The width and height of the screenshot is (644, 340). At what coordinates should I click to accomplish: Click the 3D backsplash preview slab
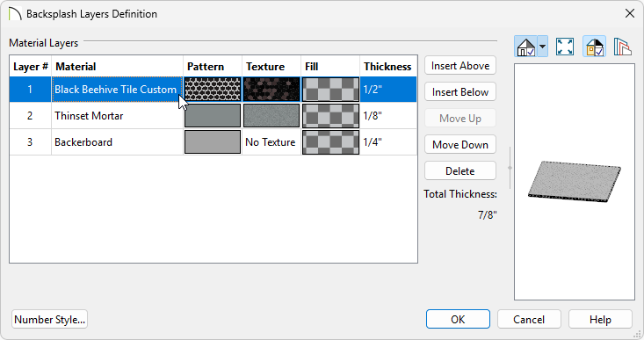pos(575,181)
